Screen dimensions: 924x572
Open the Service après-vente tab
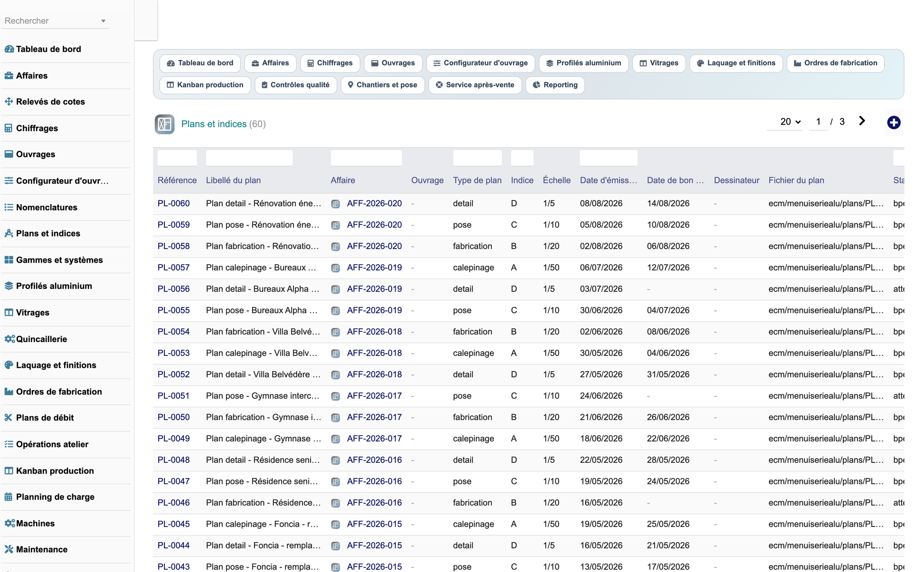[x=475, y=85]
